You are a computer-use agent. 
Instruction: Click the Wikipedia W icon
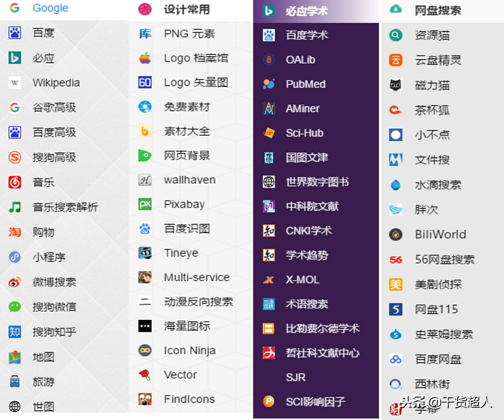pos(15,82)
